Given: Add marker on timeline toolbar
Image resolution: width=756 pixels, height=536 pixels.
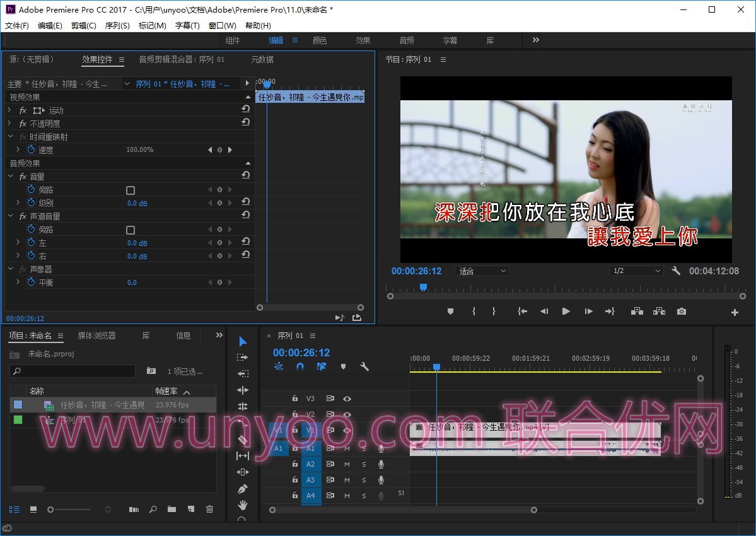Looking at the screenshot, I should (x=343, y=366).
